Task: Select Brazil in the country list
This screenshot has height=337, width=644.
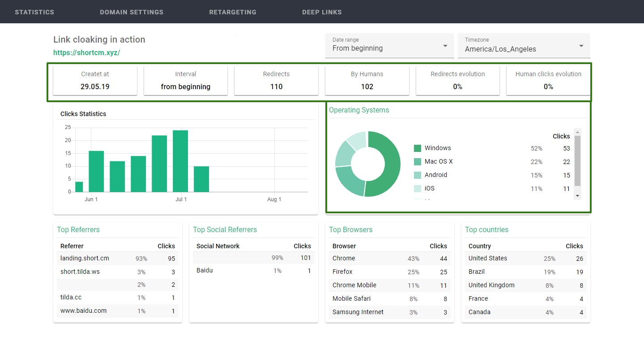Action: (526, 272)
